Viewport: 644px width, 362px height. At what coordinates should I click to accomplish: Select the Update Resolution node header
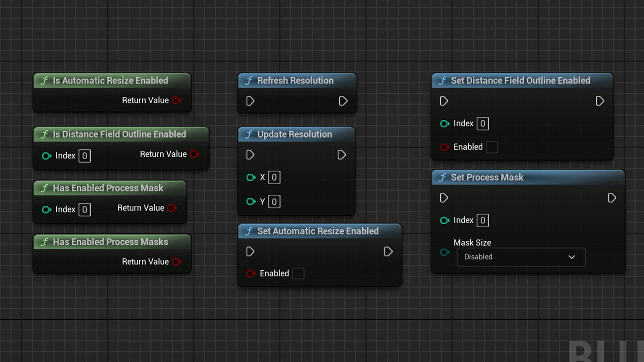tap(295, 134)
